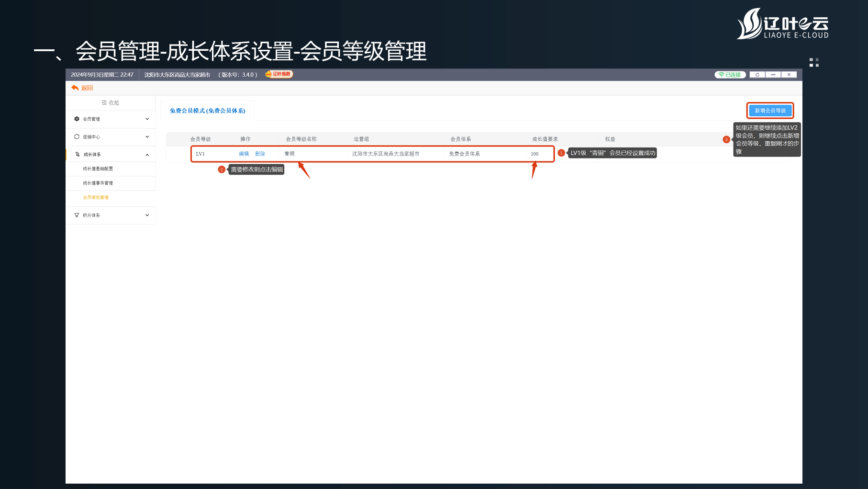
Task: Switch to 免费会员模式 tab
Action: [x=207, y=111]
